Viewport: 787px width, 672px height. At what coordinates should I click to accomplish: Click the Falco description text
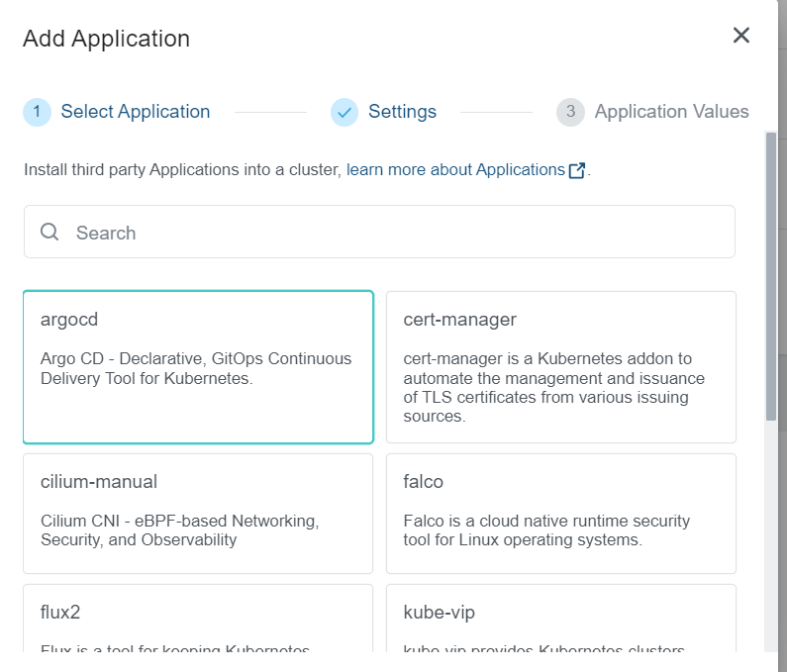pyautogui.click(x=546, y=530)
